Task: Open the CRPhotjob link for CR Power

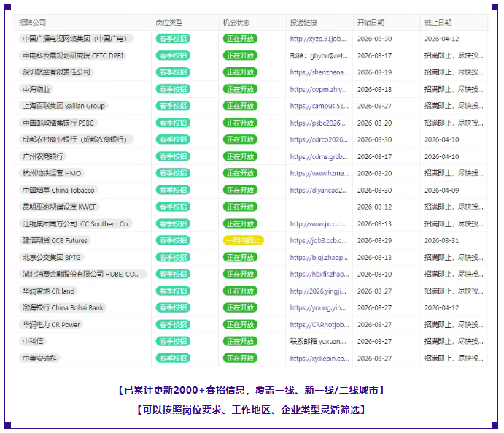Action: 319,324
